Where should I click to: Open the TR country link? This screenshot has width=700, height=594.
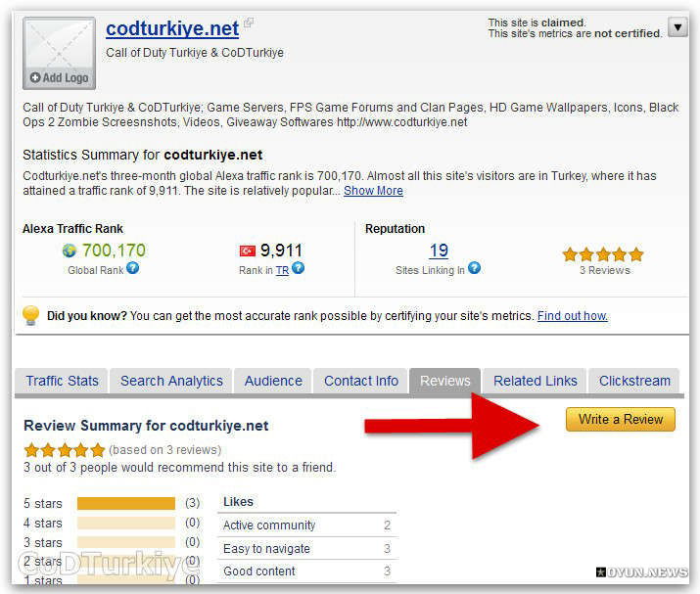[x=282, y=270]
